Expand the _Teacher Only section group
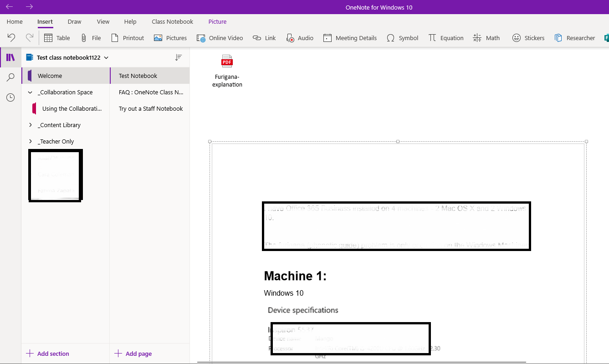 [x=30, y=141]
